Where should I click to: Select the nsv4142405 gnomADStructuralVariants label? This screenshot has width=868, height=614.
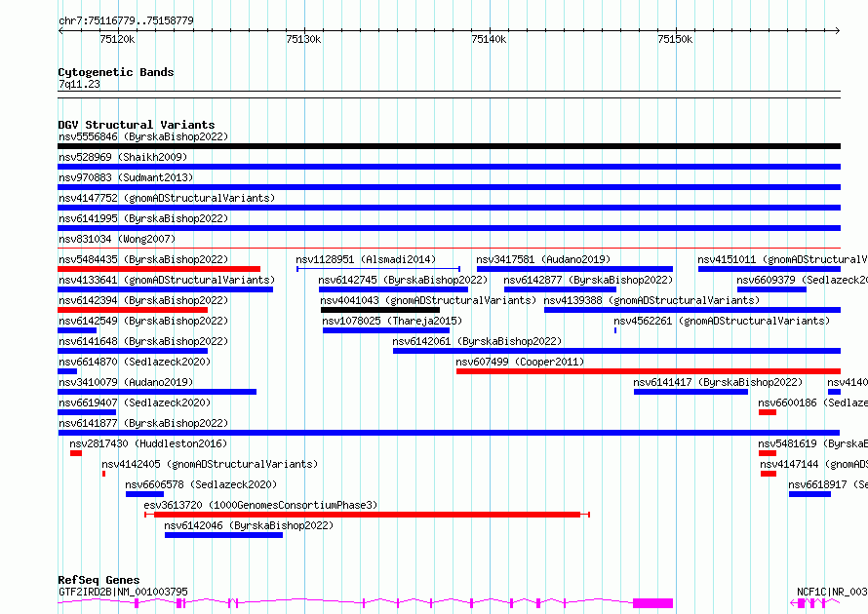[x=210, y=464]
